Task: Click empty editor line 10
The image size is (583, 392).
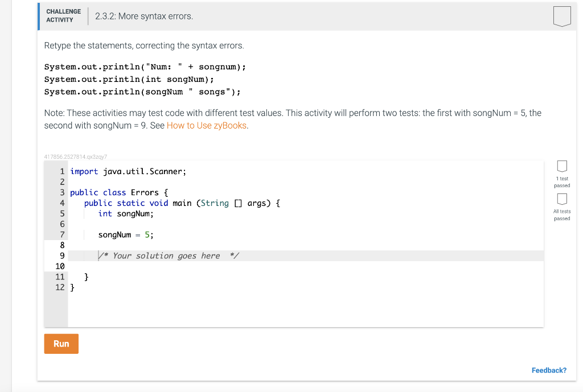Action: point(306,266)
